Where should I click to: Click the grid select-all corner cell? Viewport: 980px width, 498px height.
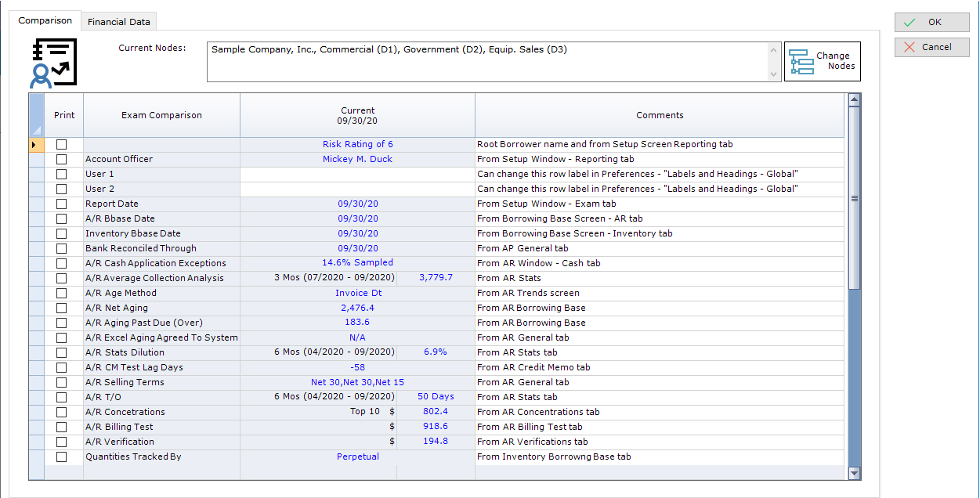(36, 116)
